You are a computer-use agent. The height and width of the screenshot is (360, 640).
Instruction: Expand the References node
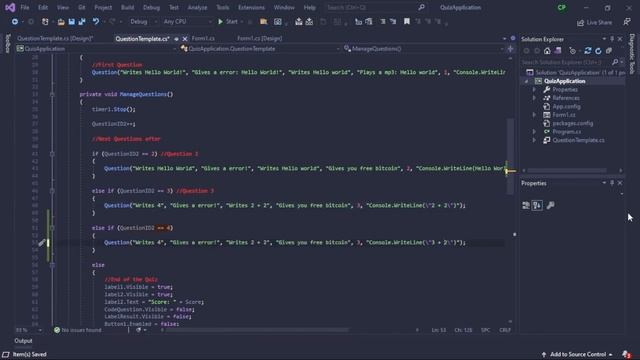(534, 98)
